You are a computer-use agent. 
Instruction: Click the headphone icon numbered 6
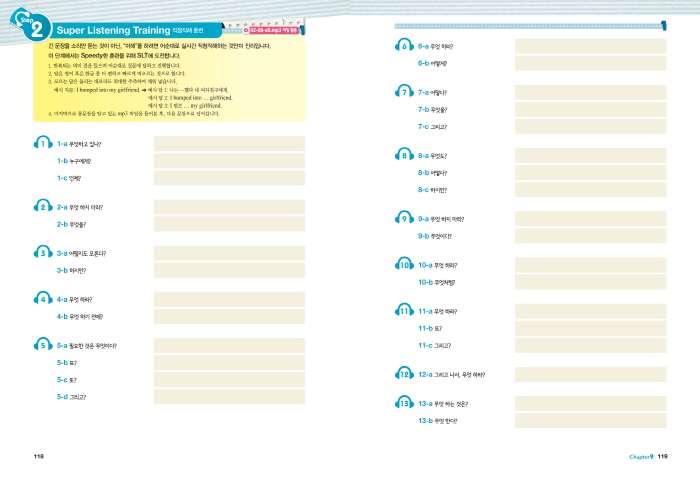404,46
